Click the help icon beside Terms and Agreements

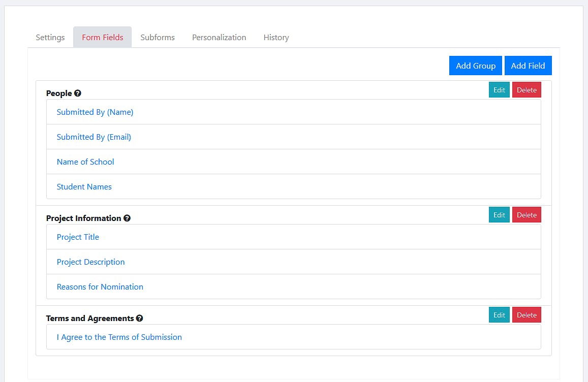click(x=140, y=319)
